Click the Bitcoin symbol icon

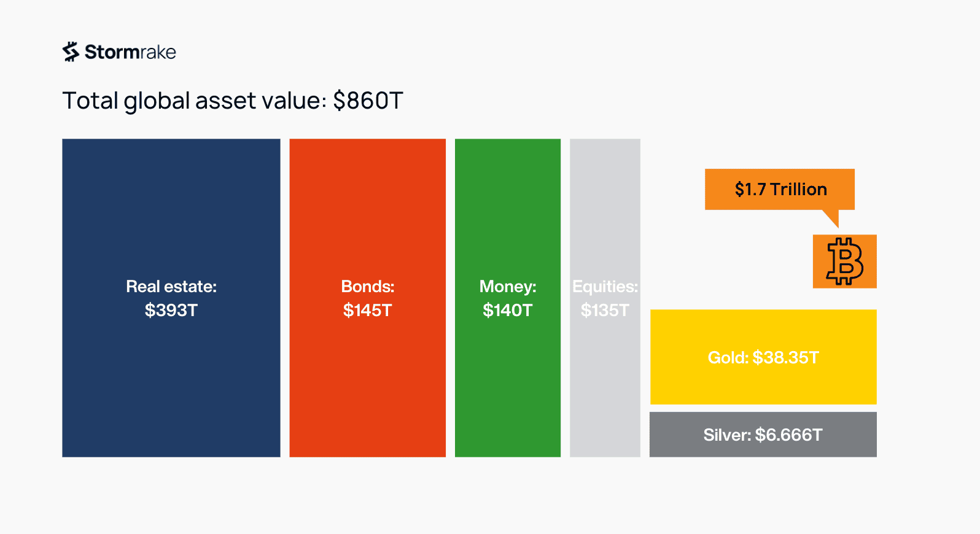point(844,261)
